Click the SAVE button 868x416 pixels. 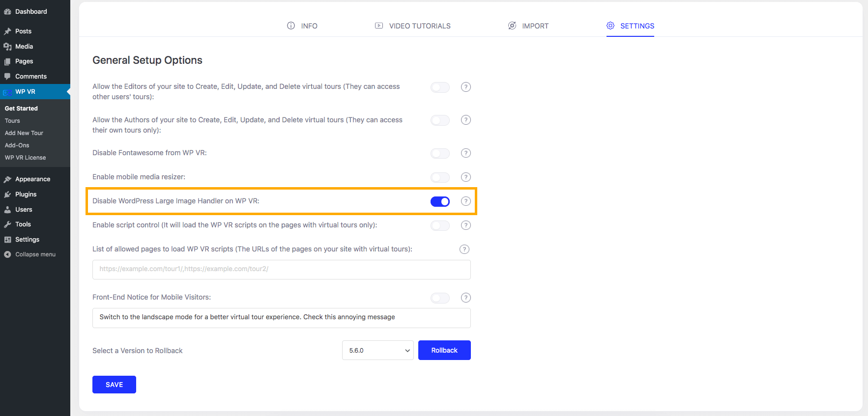[114, 385]
